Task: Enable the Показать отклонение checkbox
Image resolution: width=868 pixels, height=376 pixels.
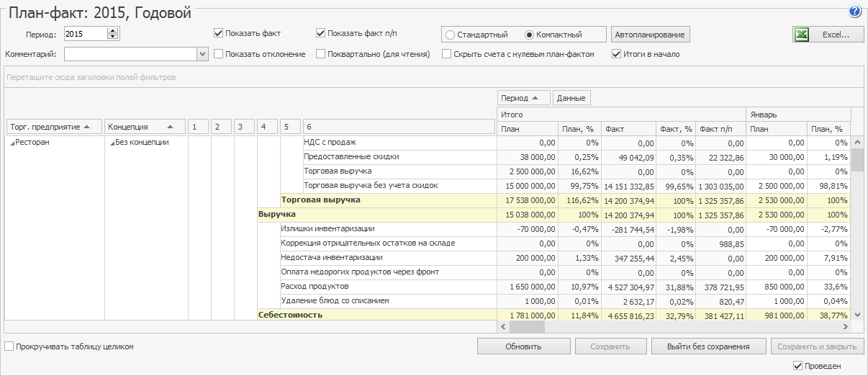Action: click(x=219, y=54)
